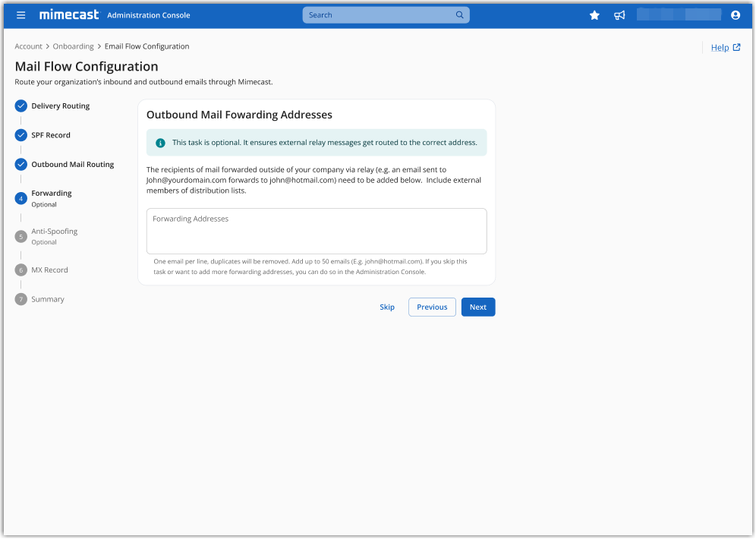
Task: Jump to Anti-Spoofing optional step
Action: [x=54, y=232]
